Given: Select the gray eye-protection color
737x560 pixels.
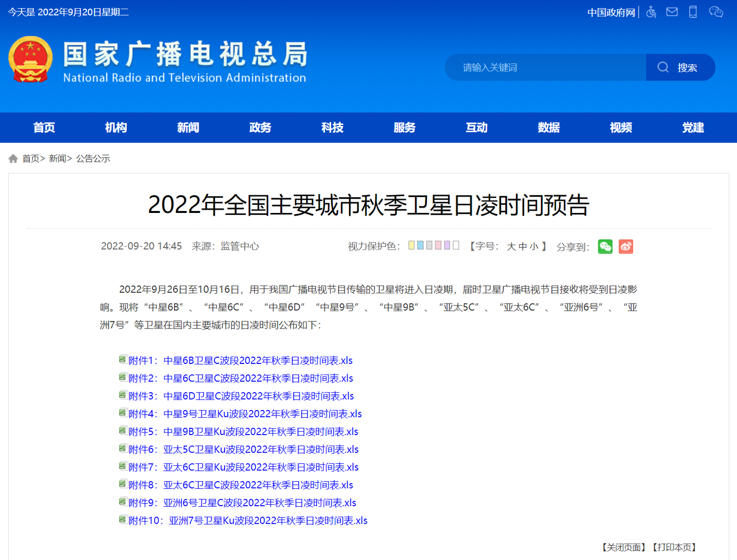Looking at the screenshot, I should pyautogui.click(x=429, y=245).
